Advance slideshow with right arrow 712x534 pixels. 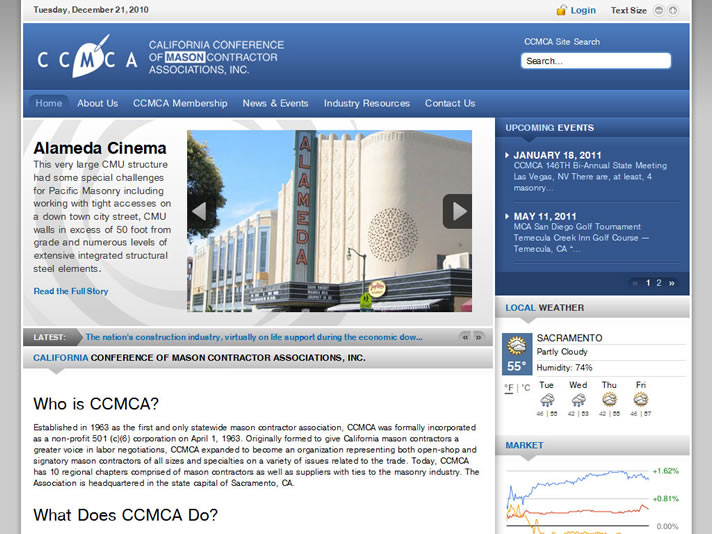click(x=457, y=211)
